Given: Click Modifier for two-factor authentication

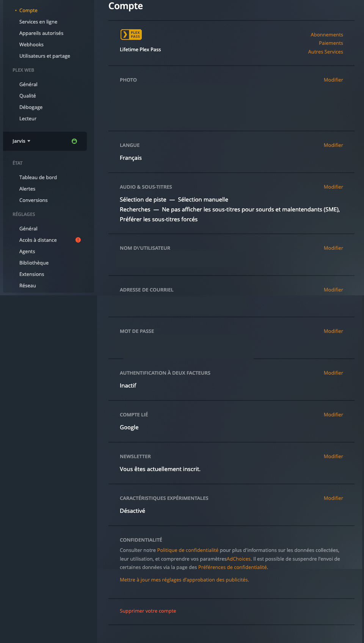Looking at the screenshot, I should (333, 373).
